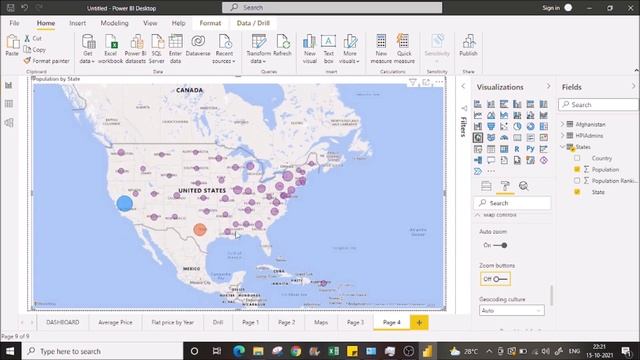This screenshot has width=640, height=360.
Task: Switch to Report view in left sidebar
Action: [9, 85]
